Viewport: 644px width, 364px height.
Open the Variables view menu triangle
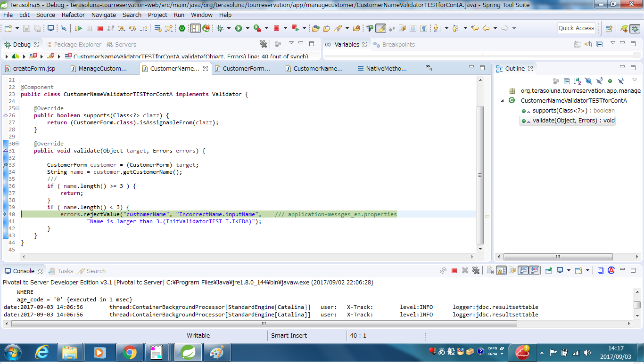(x=613, y=43)
